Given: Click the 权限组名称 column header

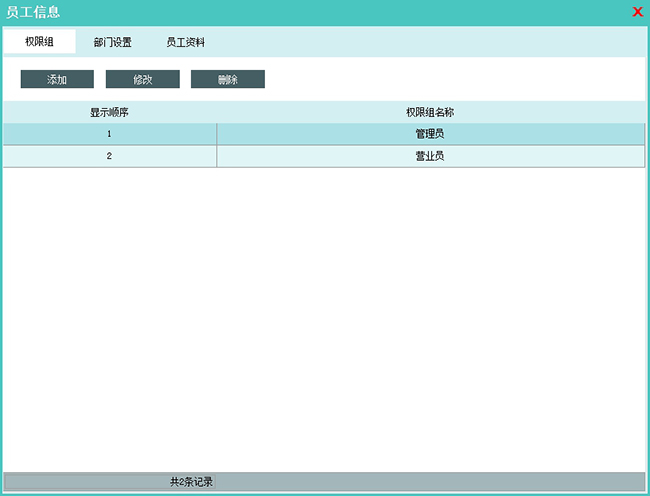Looking at the screenshot, I should click(x=430, y=113).
